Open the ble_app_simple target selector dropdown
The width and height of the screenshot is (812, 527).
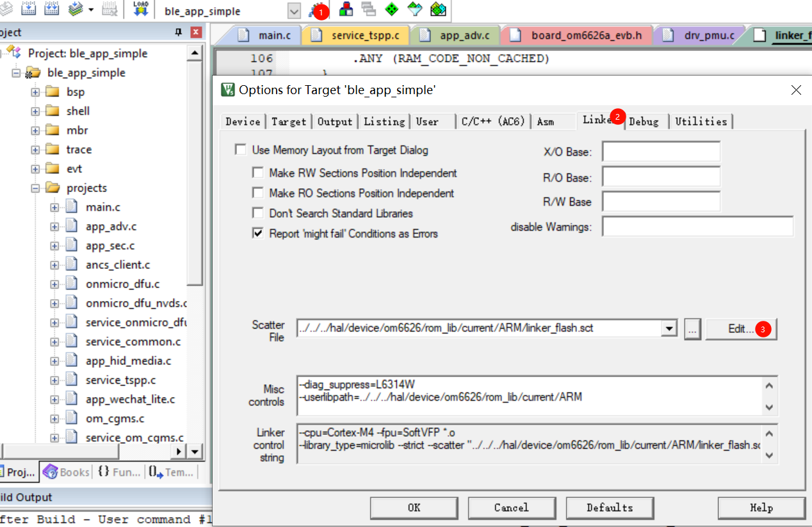[294, 11]
